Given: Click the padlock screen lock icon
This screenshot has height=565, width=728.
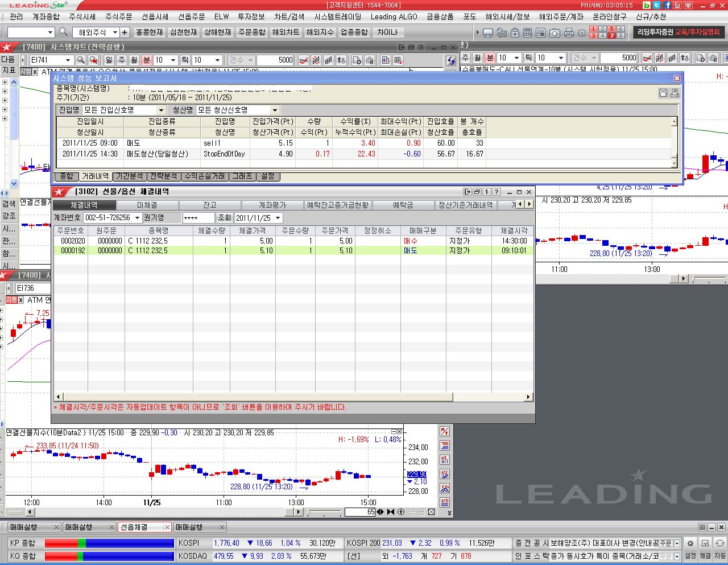Looking at the screenshot, I should 515,32.
